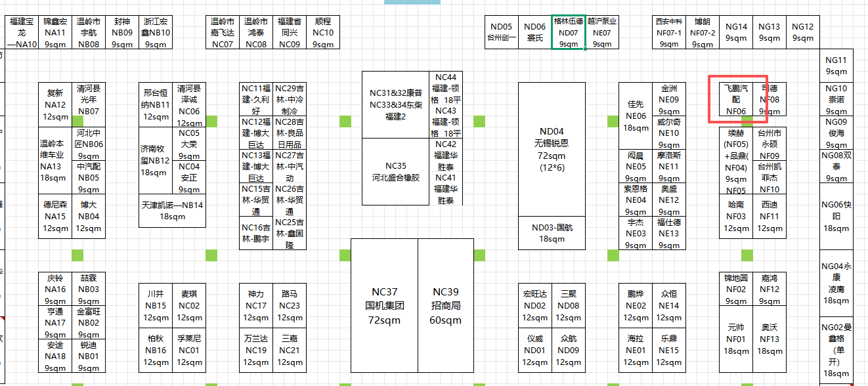868x386 pixels.
Task: Click the ND05 台州创一 booth
Action: [501, 32]
